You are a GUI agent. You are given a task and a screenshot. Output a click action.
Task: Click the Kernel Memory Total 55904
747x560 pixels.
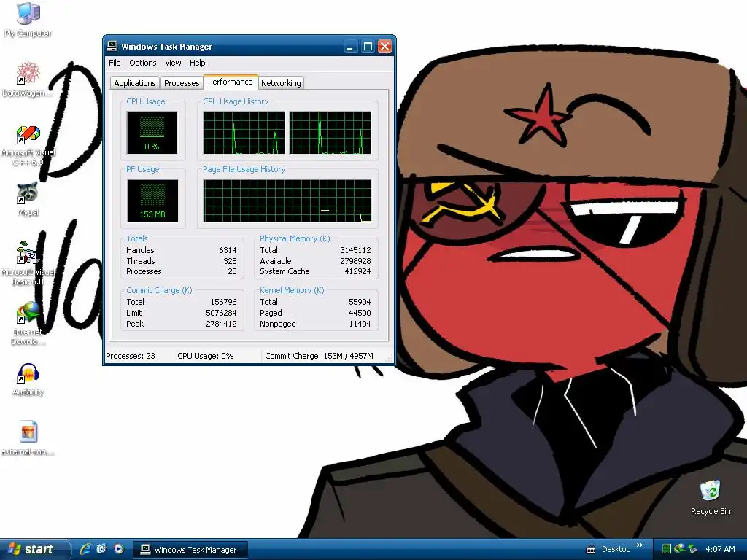360,302
